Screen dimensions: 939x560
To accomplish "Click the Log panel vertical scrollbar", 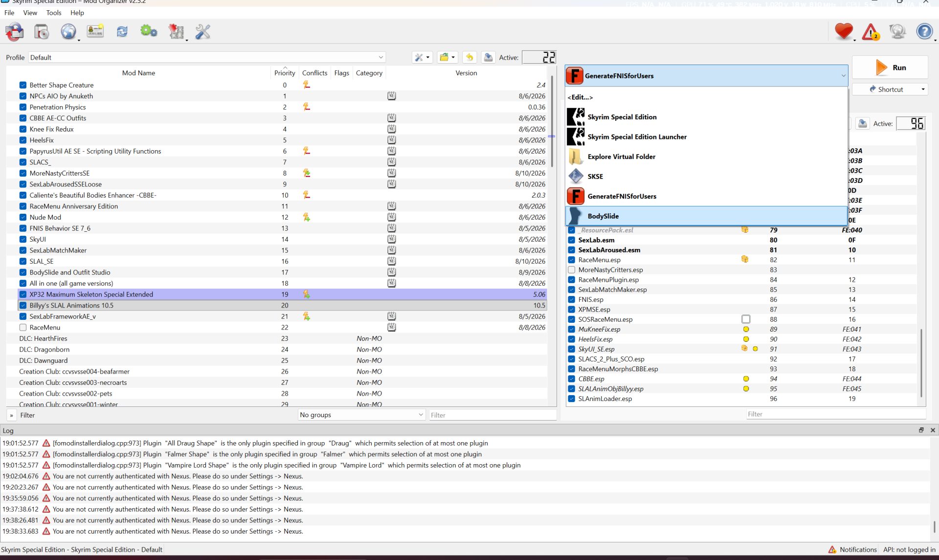I will (934, 526).
